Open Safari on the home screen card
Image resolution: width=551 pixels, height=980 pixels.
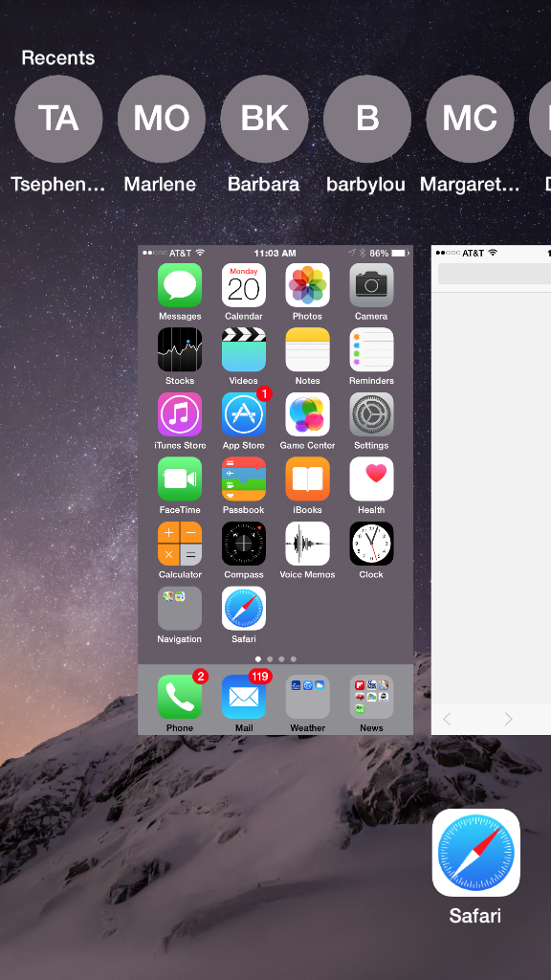244,608
